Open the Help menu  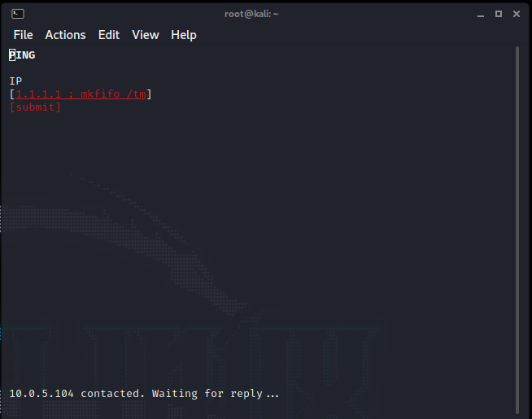coord(183,35)
